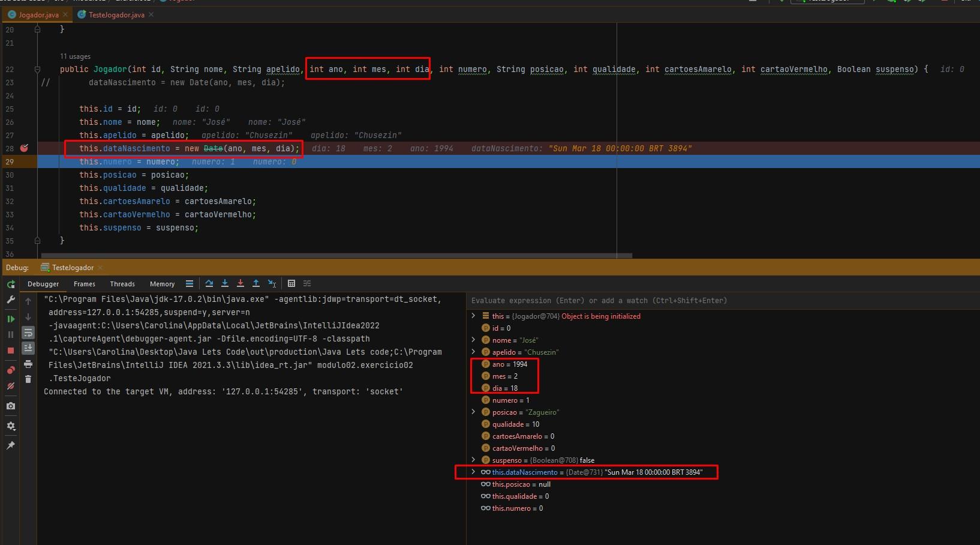Step Over the current line
The width and height of the screenshot is (980, 545).
click(x=209, y=283)
